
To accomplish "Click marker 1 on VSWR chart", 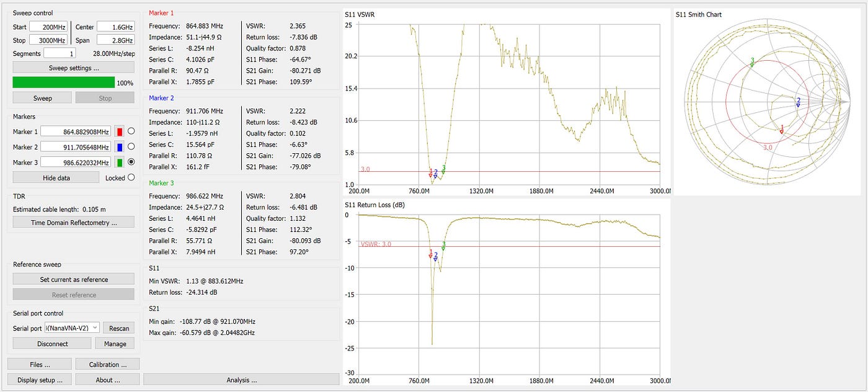I will coord(431,172).
